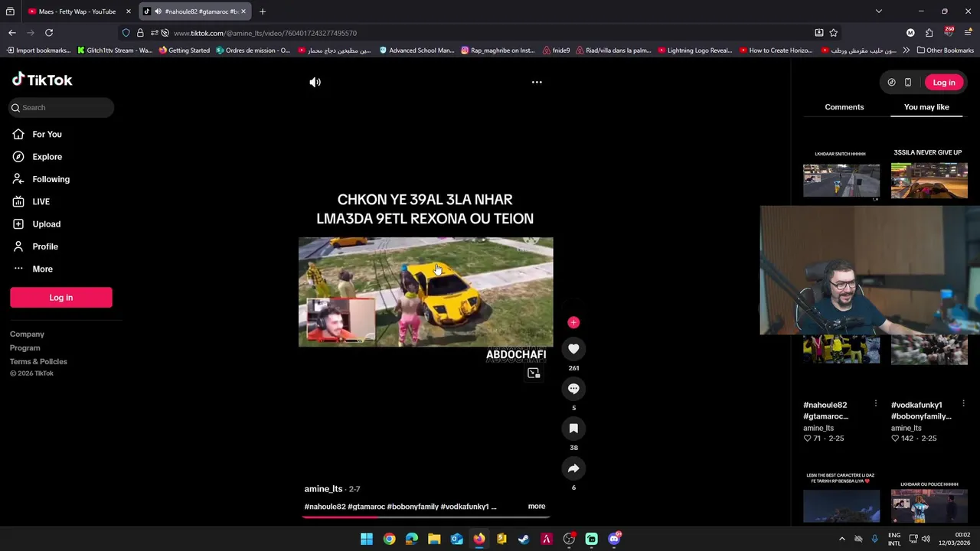
Task: Open Profile from sidebar
Action: (x=45, y=246)
